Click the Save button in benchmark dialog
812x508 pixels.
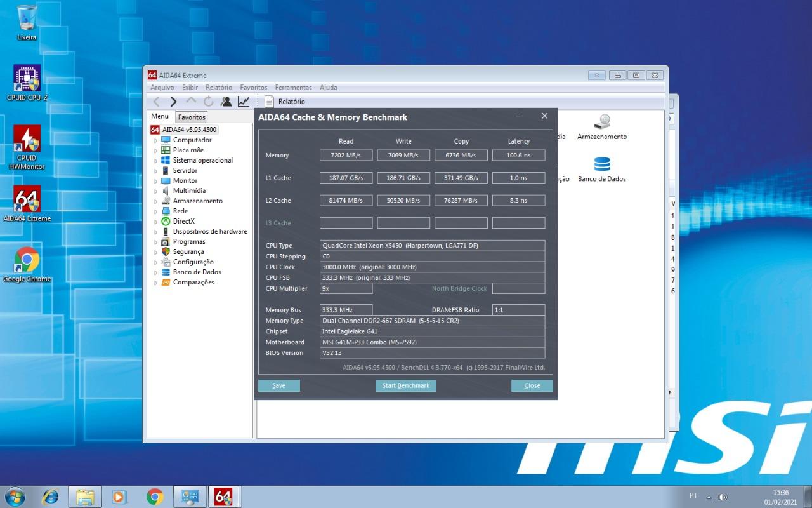pos(279,385)
